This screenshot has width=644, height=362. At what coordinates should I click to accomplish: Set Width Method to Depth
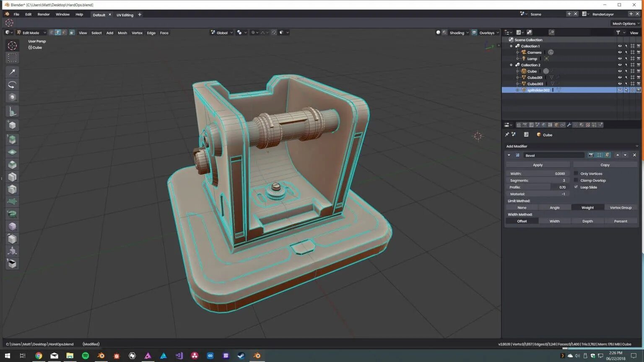point(587,221)
